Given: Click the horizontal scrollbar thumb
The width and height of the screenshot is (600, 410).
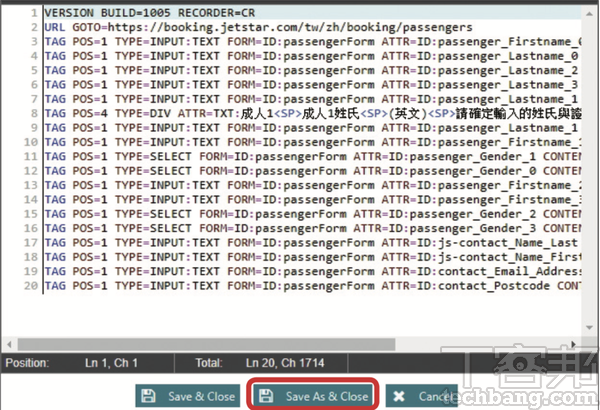Looking at the screenshot, I should [x=206, y=344].
